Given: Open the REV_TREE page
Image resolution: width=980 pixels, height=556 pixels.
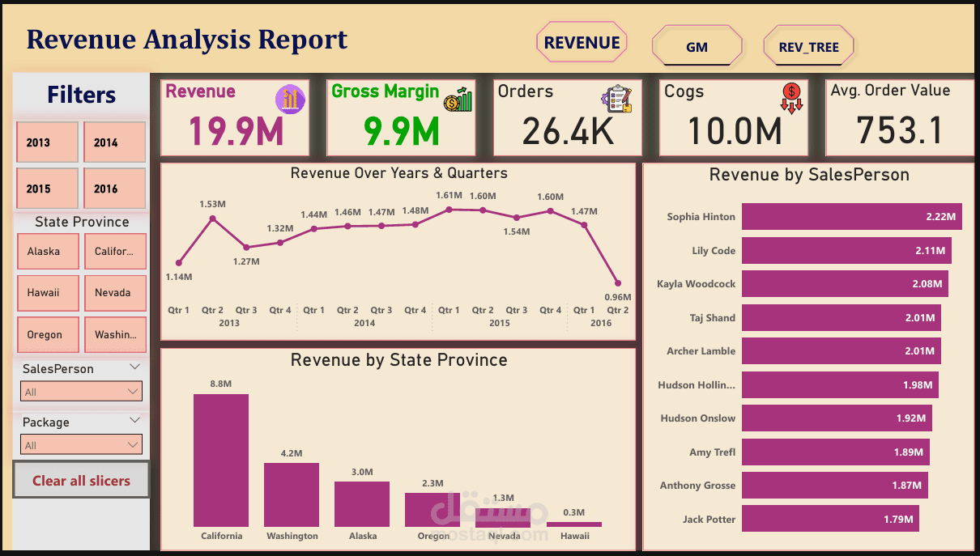Looking at the screenshot, I should point(808,47).
